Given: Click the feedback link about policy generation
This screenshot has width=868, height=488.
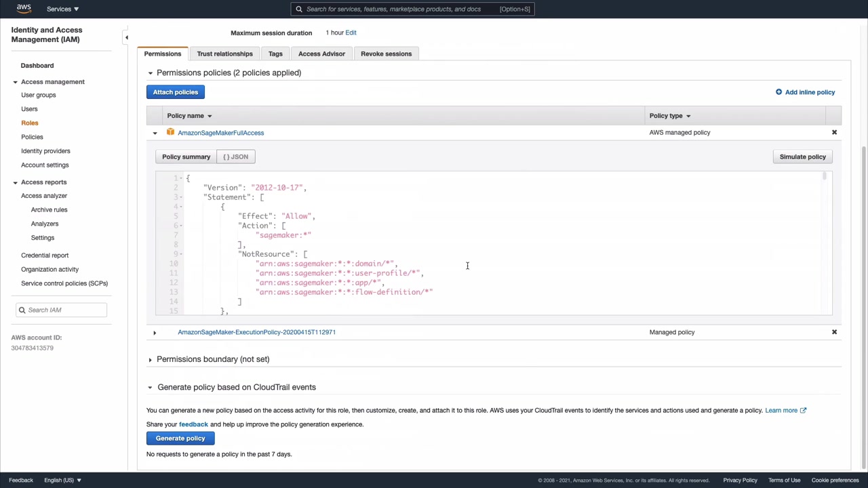Looking at the screenshot, I should coord(193,424).
